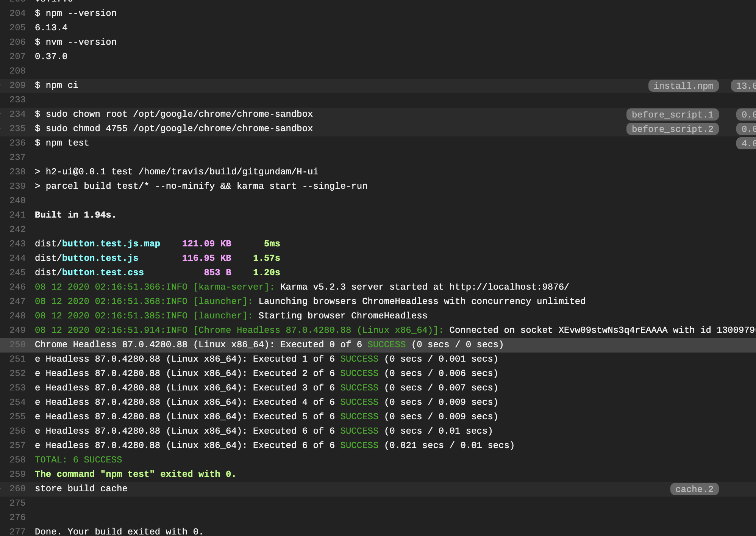Click line number 204 beside npm --version
The image size is (756, 536).
17,13
